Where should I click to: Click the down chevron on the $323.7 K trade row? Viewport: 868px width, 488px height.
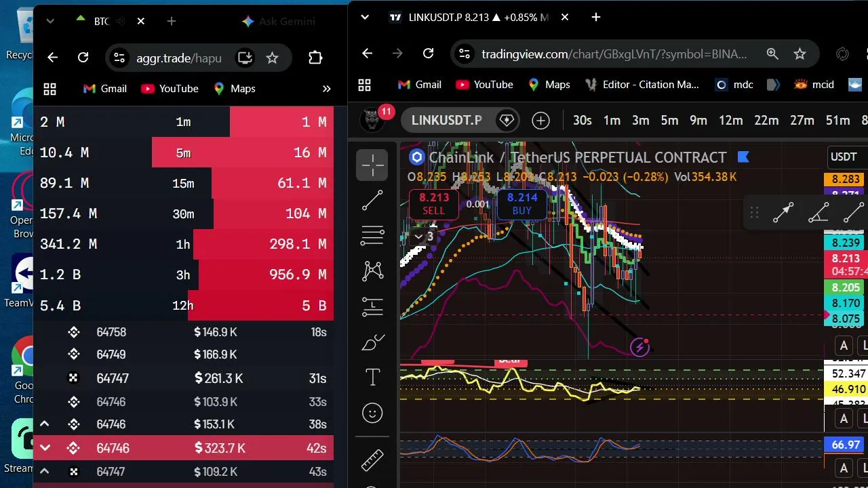click(45, 448)
